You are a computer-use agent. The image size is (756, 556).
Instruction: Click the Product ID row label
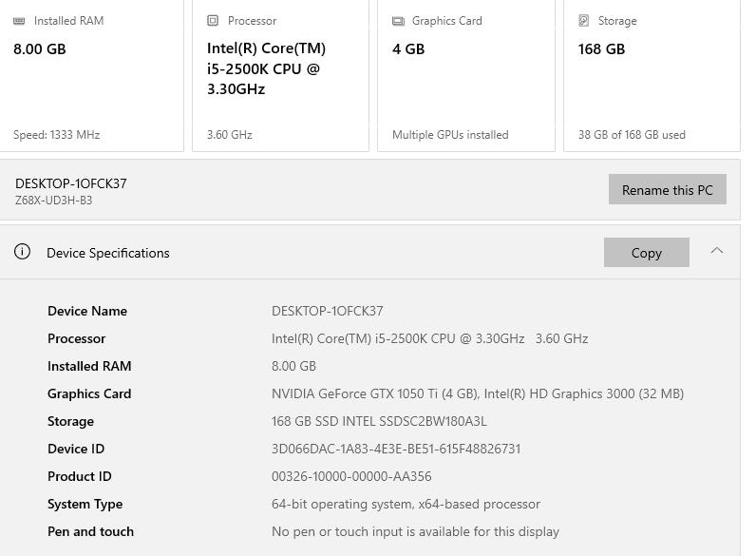tap(80, 476)
